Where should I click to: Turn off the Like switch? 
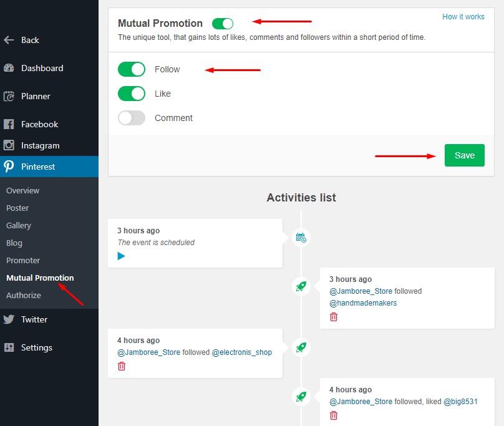pos(132,94)
